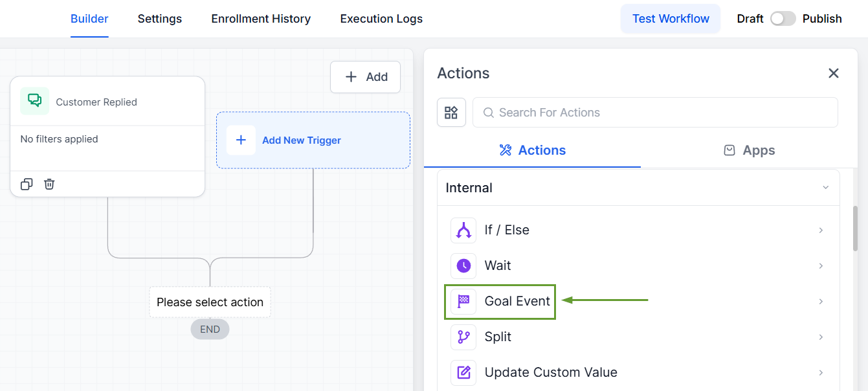Click the Wait clock icon
This screenshot has width=868, height=391.
point(463,266)
